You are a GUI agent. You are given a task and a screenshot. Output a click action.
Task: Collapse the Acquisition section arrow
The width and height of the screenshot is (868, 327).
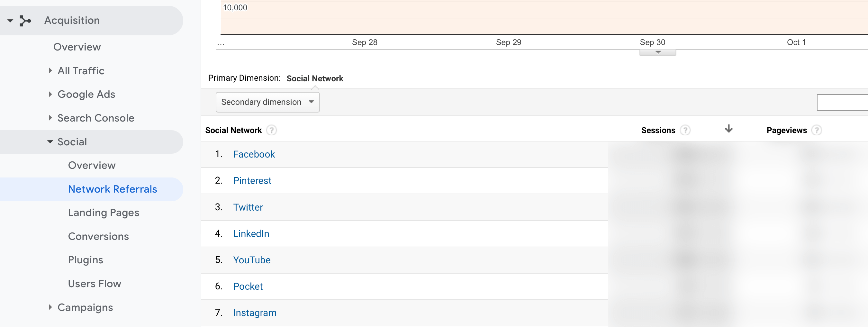pos(10,21)
